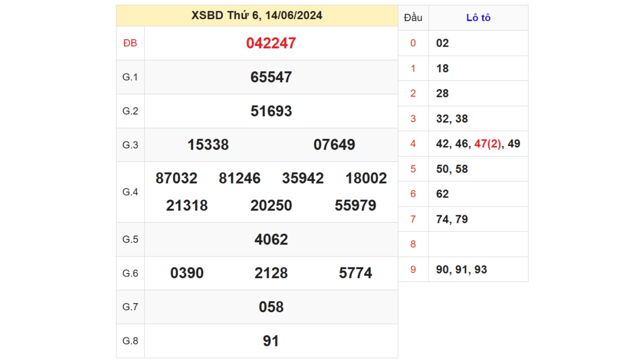Click Đầu digit 8 in lô tô table
The height and width of the screenshot is (362, 644).
[x=413, y=244]
